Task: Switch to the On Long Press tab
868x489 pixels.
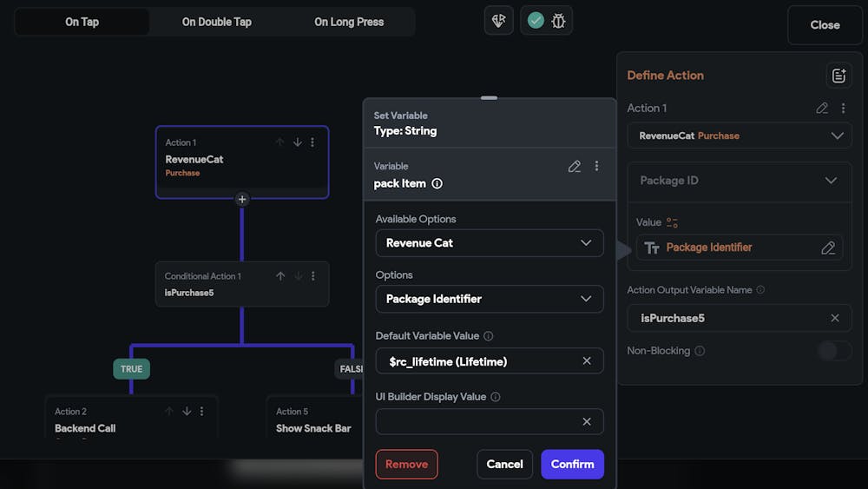Action: (349, 22)
